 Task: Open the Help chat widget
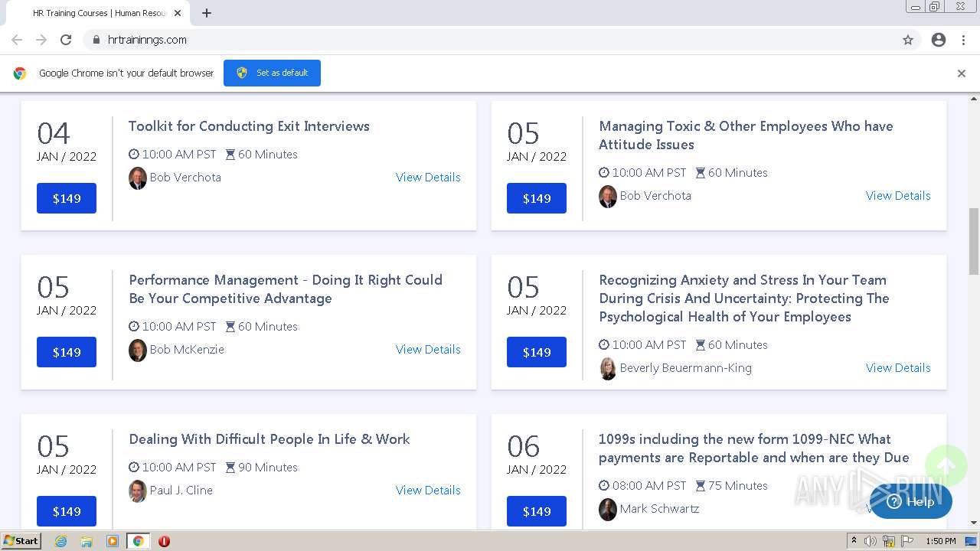(x=911, y=502)
